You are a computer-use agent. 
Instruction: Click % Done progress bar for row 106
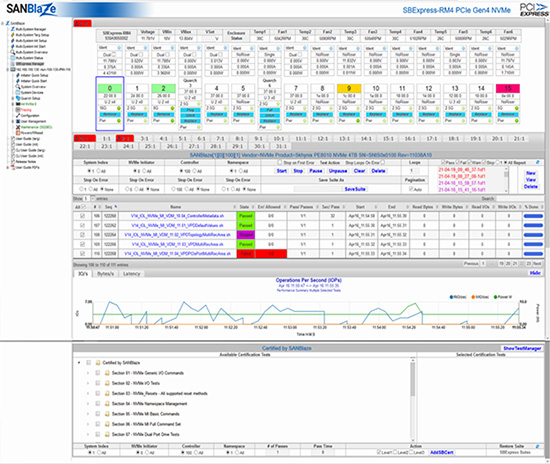(x=533, y=216)
